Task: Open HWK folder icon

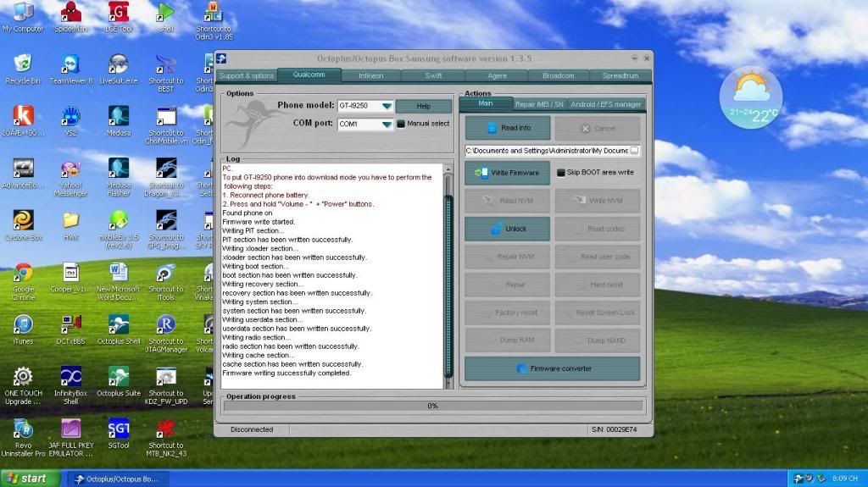Action: (71, 226)
